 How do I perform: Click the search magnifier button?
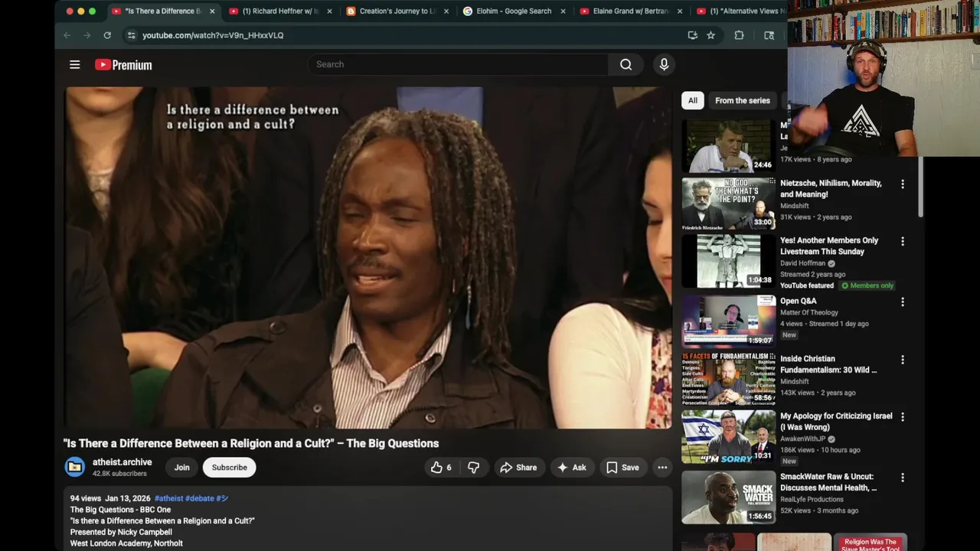pos(626,64)
